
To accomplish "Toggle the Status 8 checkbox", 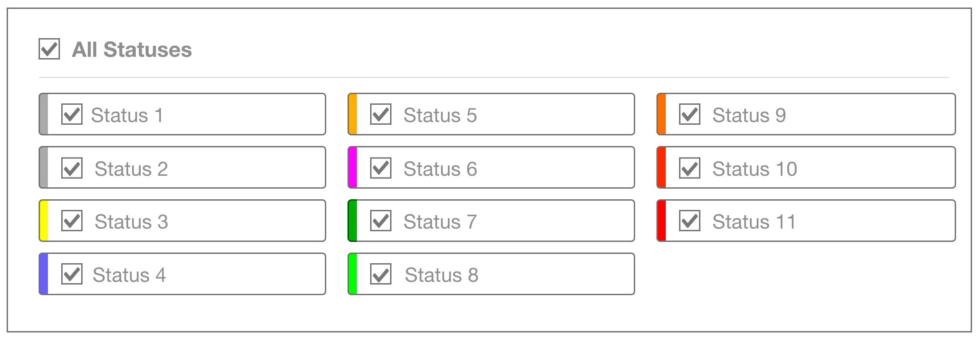I will coord(381,274).
